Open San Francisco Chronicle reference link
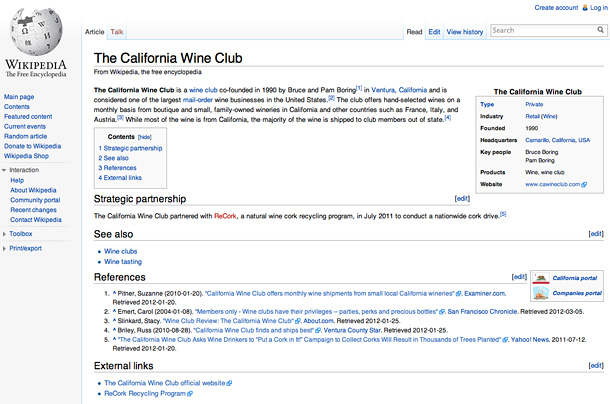The image size is (610, 404). (482, 312)
